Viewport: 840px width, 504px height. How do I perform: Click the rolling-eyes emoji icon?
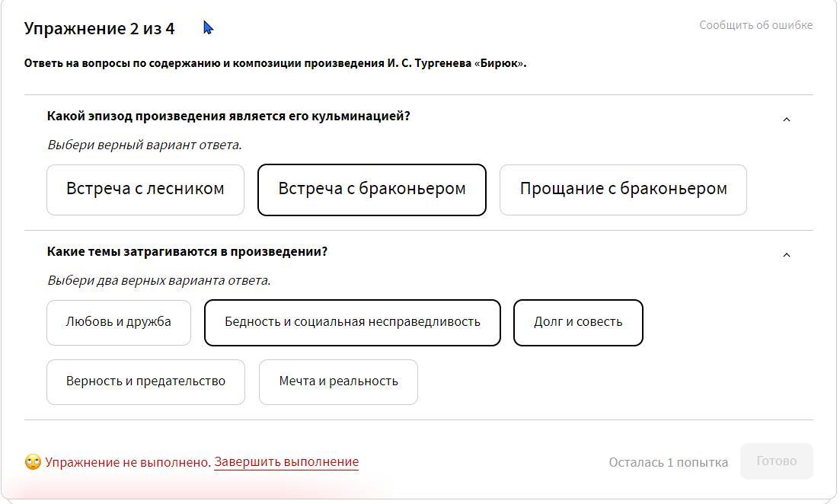[x=33, y=462]
